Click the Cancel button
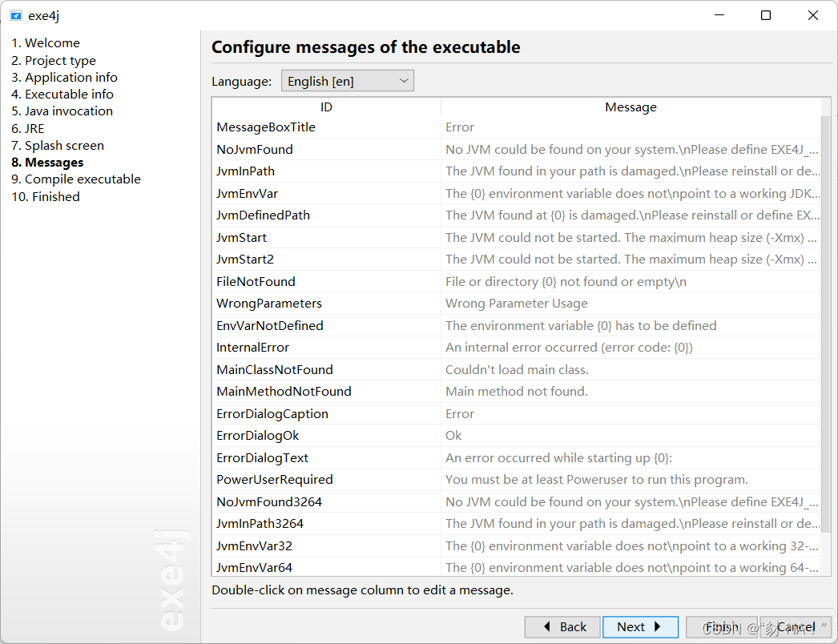838x644 pixels. pos(796,627)
